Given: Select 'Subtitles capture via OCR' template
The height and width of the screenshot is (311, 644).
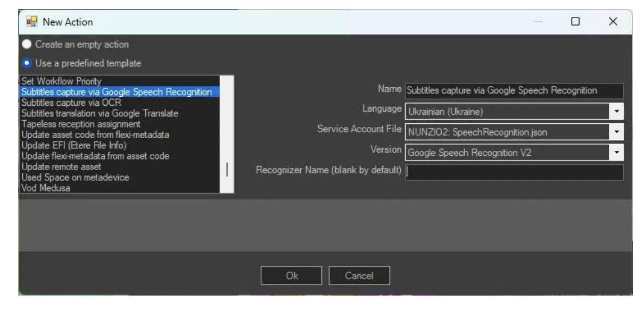Looking at the screenshot, I should (71, 103).
